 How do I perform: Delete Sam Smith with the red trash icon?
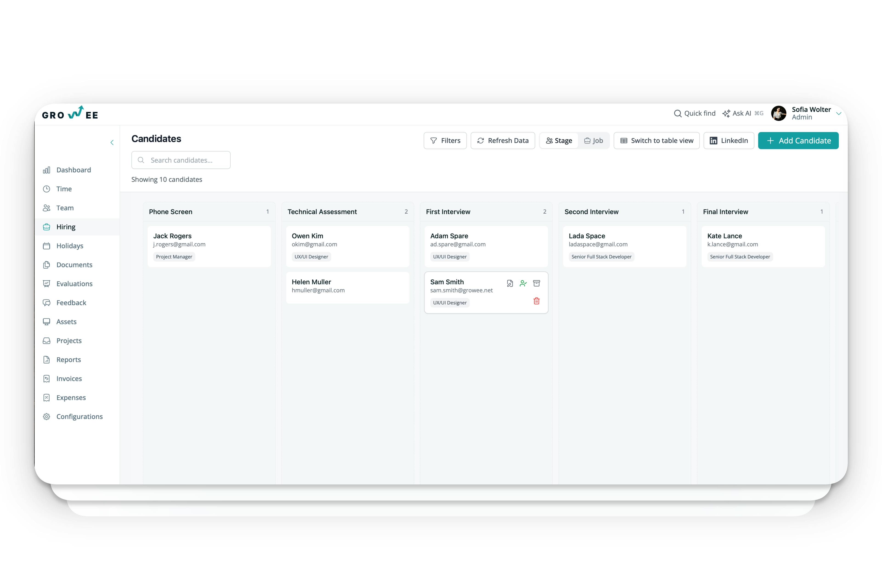[537, 301]
